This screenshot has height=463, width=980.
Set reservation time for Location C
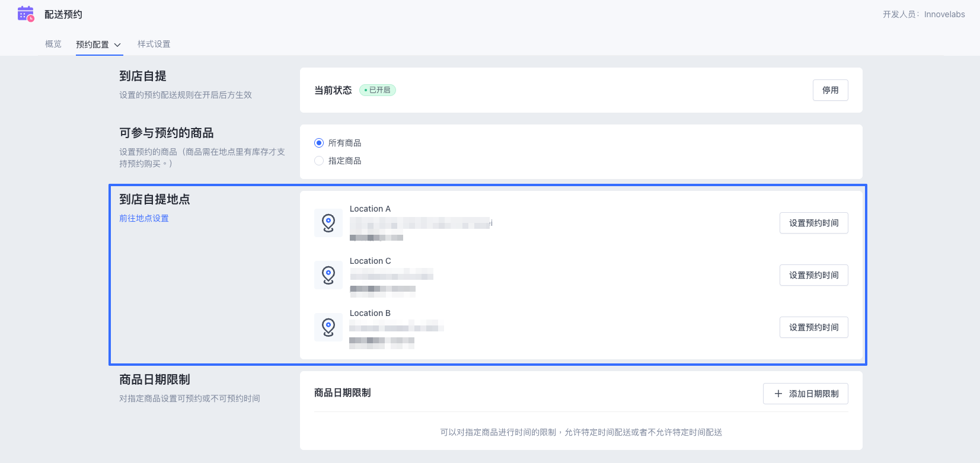click(814, 275)
